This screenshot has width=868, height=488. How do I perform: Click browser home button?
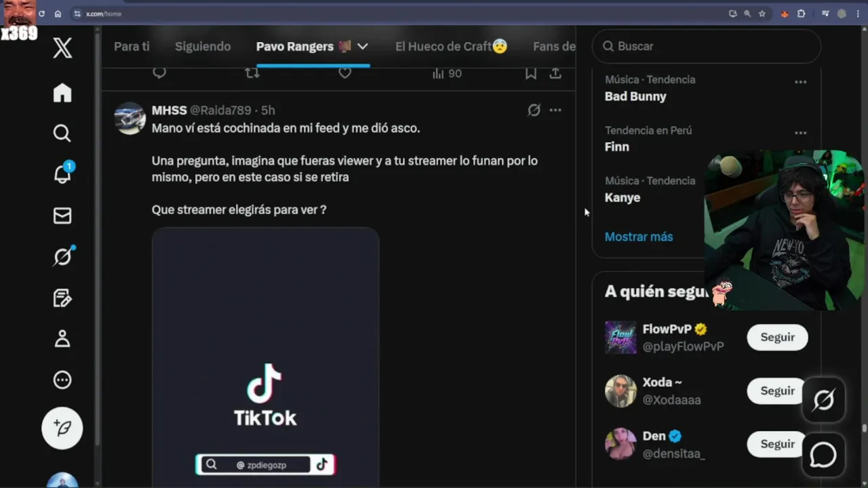tap(58, 14)
